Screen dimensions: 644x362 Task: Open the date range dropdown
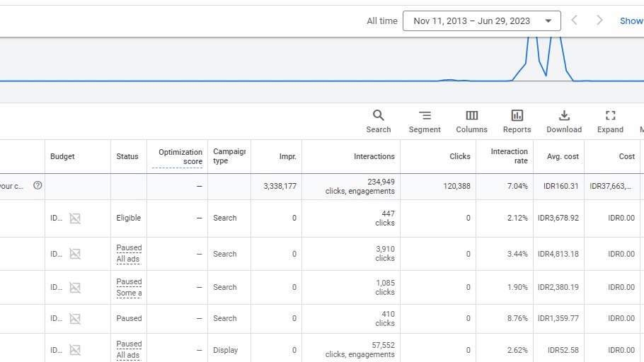tap(481, 21)
